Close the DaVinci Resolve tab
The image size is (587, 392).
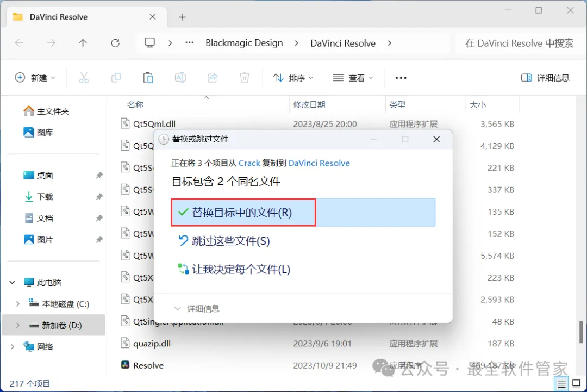pyautogui.click(x=152, y=17)
